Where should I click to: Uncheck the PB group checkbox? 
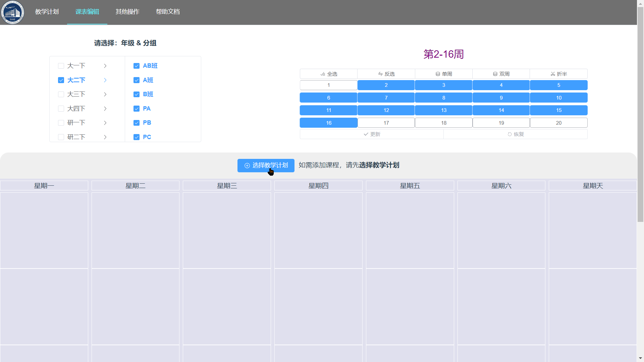click(137, 123)
